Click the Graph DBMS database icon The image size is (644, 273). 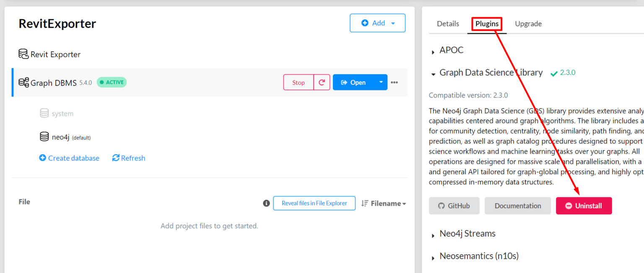[x=23, y=82]
